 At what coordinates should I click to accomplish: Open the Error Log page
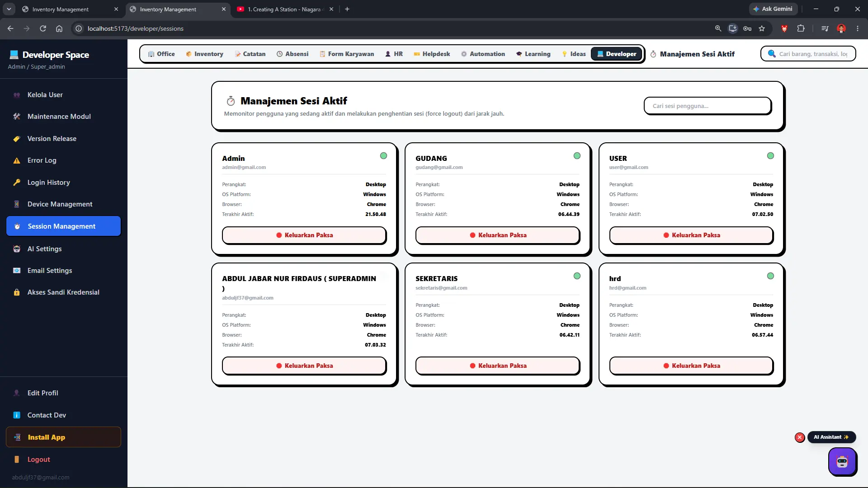pos(63,160)
